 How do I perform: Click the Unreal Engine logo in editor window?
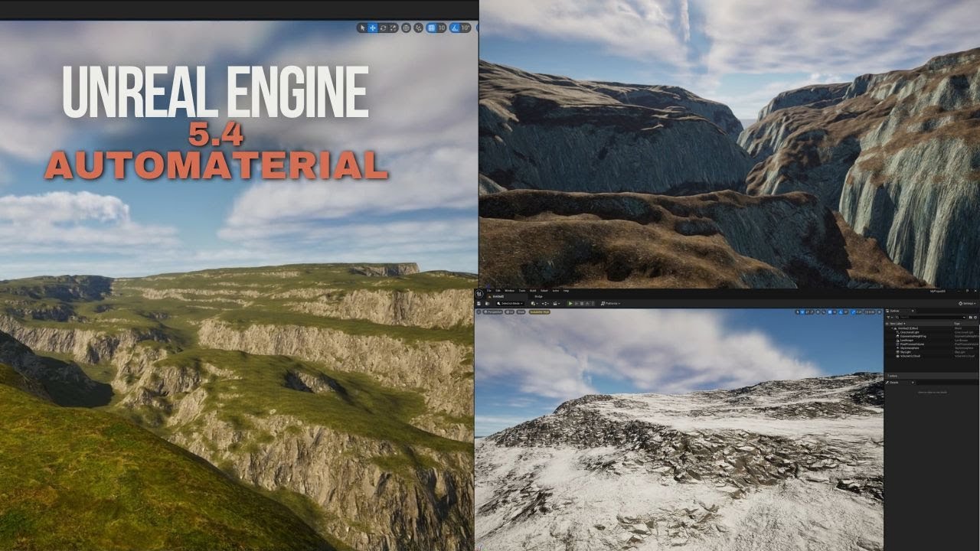(x=479, y=294)
